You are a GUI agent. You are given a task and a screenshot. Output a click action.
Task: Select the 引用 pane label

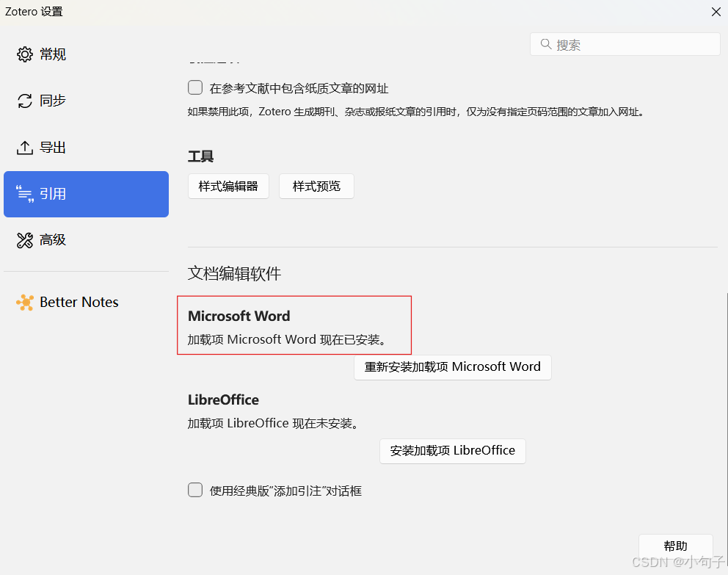pyautogui.click(x=52, y=194)
